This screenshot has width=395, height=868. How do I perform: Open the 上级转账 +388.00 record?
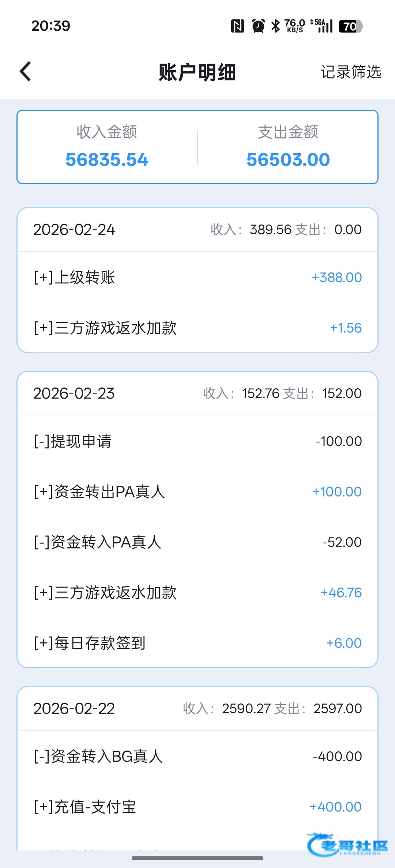pyautogui.click(x=197, y=278)
